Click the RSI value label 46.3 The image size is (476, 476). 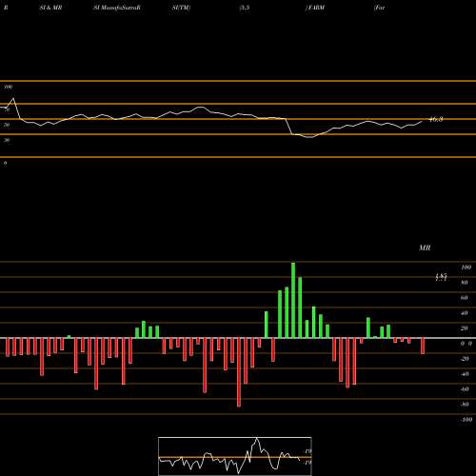pos(436,120)
